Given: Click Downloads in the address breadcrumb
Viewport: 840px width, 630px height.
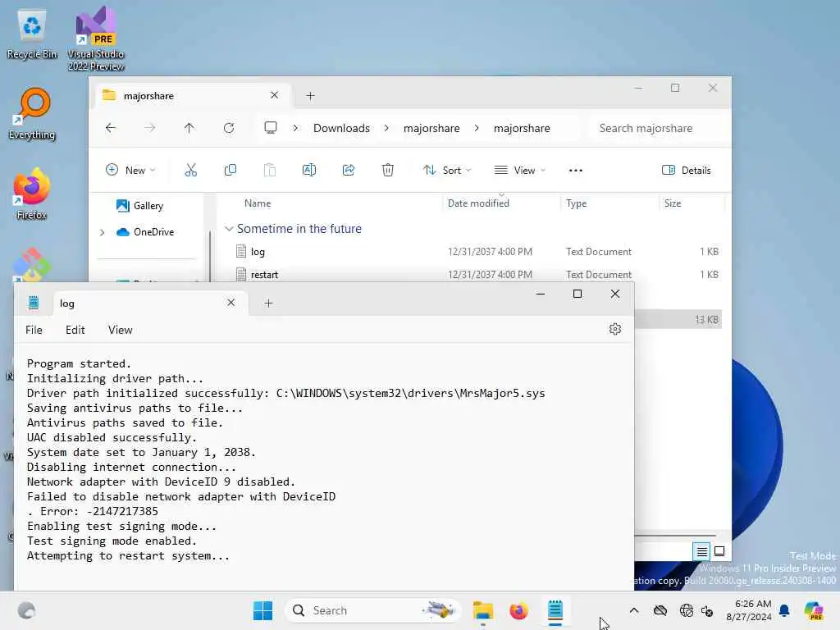Looking at the screenshot, I should click(341, 128).
